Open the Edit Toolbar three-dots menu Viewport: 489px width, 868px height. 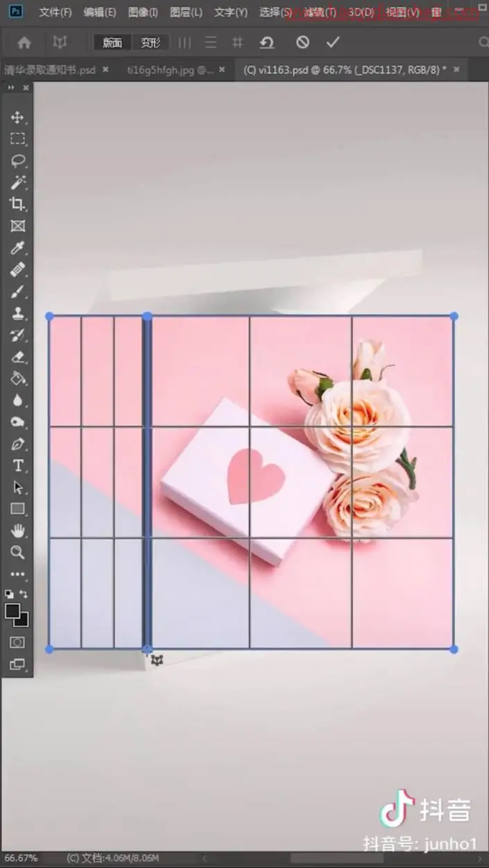[x=17, y=574]
